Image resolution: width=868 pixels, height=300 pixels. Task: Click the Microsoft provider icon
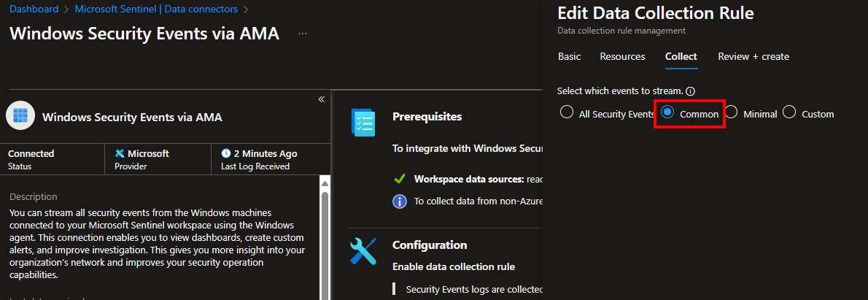pyautogui.click(x=120, y=153)
